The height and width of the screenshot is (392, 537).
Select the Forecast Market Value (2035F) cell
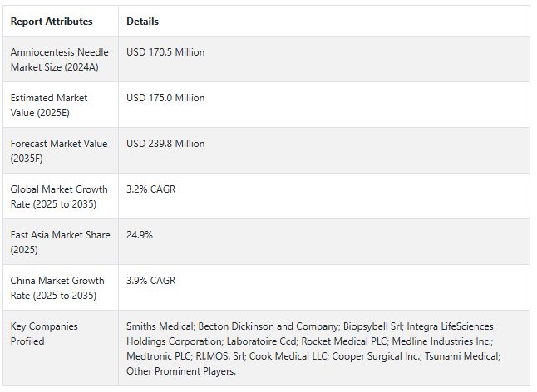pos(59,150)
